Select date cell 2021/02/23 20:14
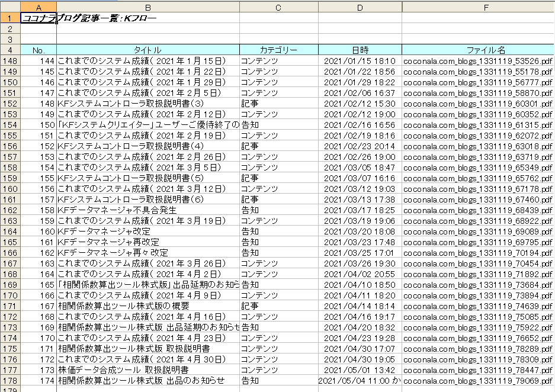Image resolution: width=555 pixels, height=392 pixels. [x=360, y=146]
